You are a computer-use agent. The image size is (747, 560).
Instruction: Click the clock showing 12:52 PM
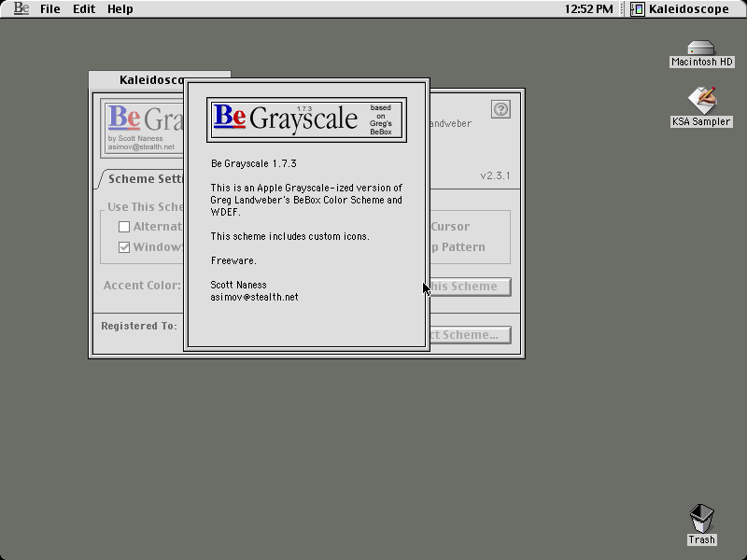pyautogui.click(x=589, y=9)
